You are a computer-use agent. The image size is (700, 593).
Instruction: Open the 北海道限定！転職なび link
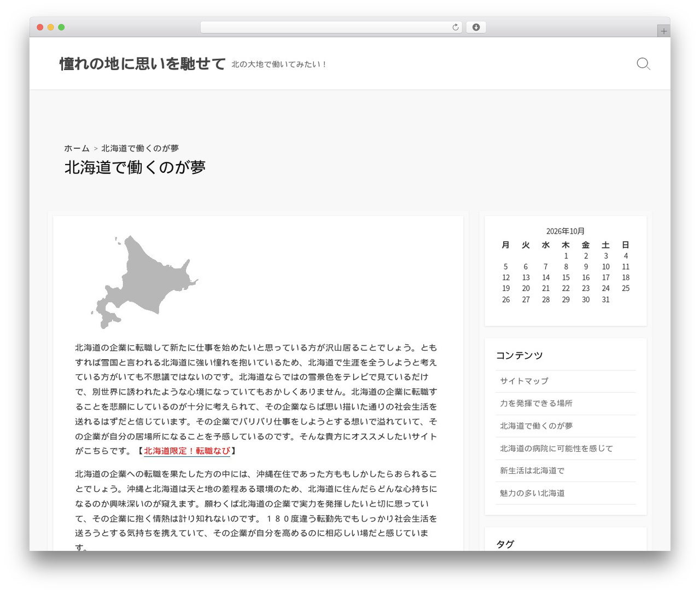[x=187, y=451]
